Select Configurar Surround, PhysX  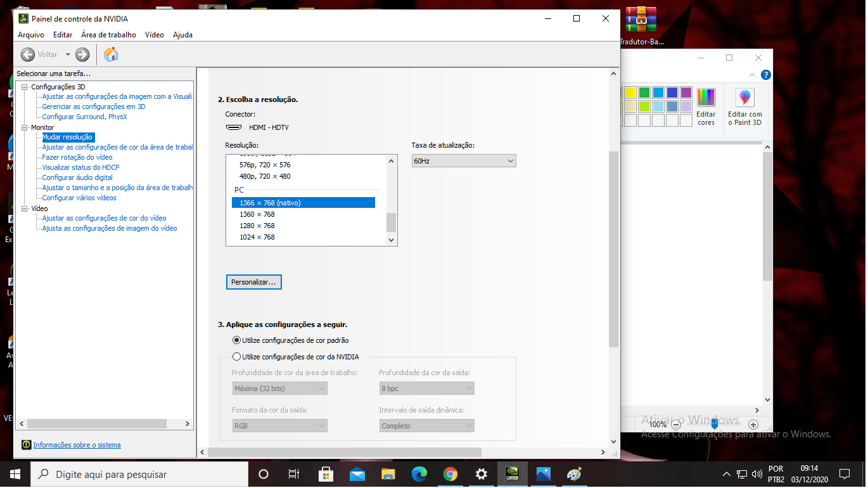pos(84,117)
